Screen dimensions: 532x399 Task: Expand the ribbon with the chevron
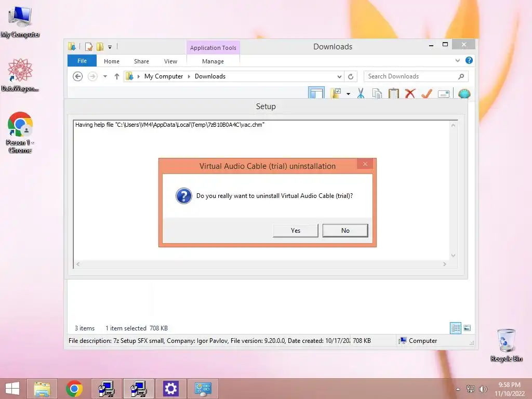(457, 61)
